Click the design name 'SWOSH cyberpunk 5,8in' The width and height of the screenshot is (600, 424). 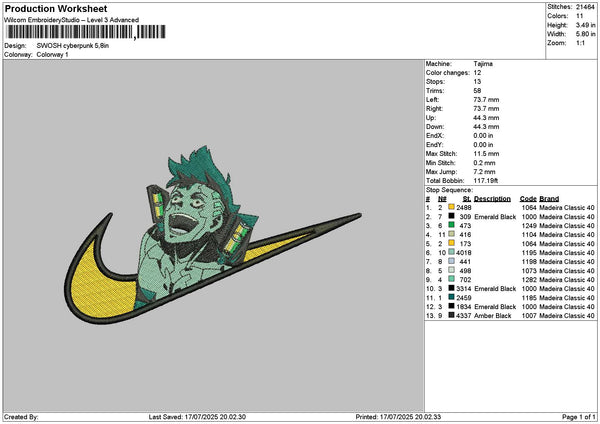[73, 46]
